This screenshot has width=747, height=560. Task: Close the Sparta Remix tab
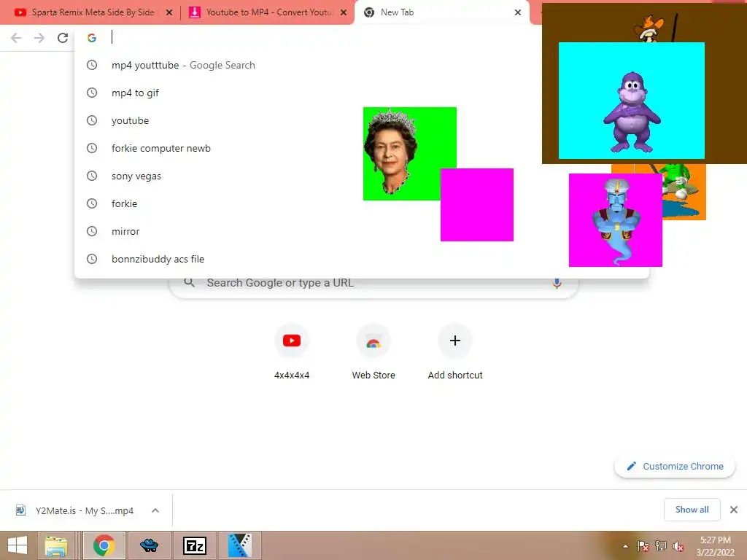click(x=169, y=13)
